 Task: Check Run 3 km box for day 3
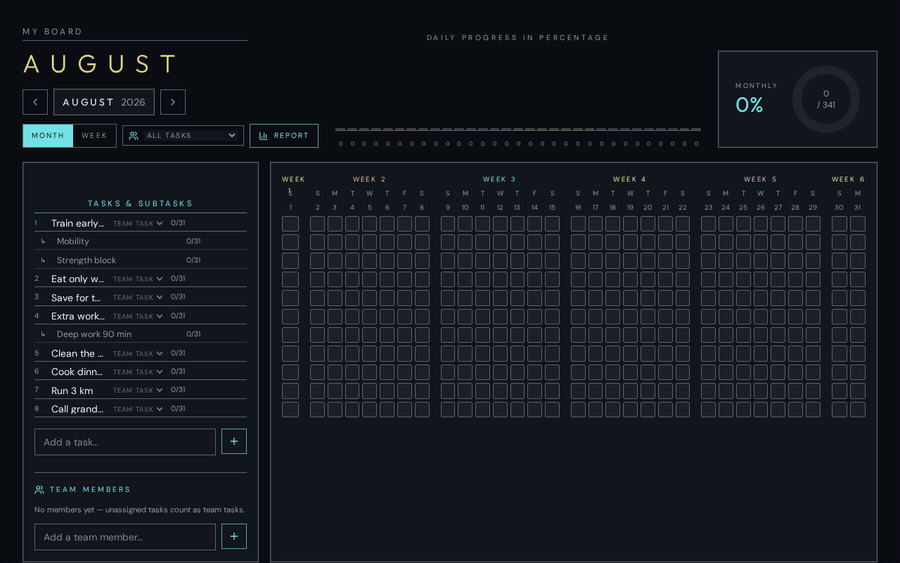[x=335, y=391]
